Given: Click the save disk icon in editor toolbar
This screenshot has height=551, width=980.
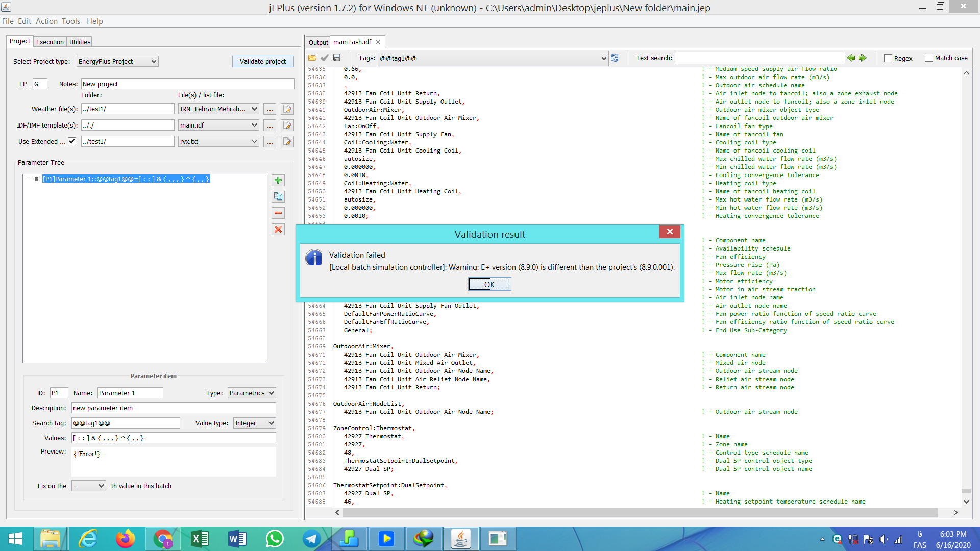Looking at the screenshot, I should coord(337,58).
